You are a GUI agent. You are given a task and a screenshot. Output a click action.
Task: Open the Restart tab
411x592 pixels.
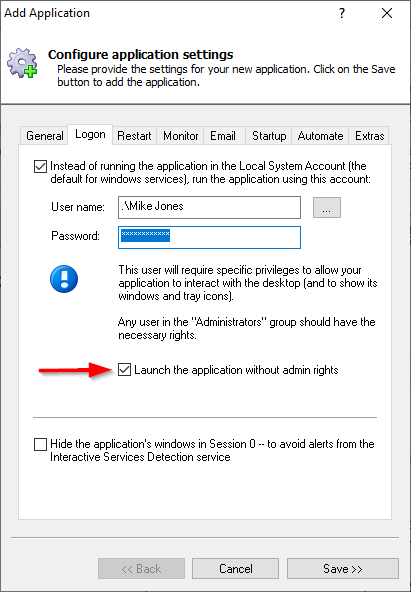pos(134,136)
